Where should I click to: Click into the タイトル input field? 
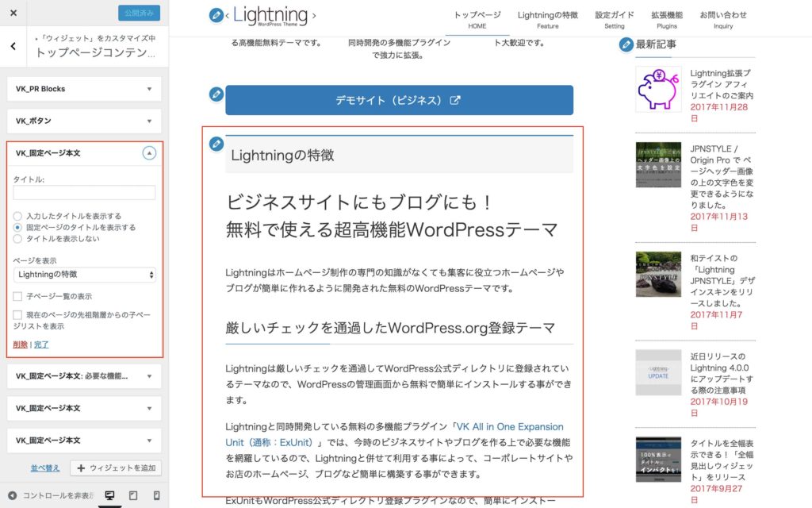pyautogui.click(x=84, y=193)
